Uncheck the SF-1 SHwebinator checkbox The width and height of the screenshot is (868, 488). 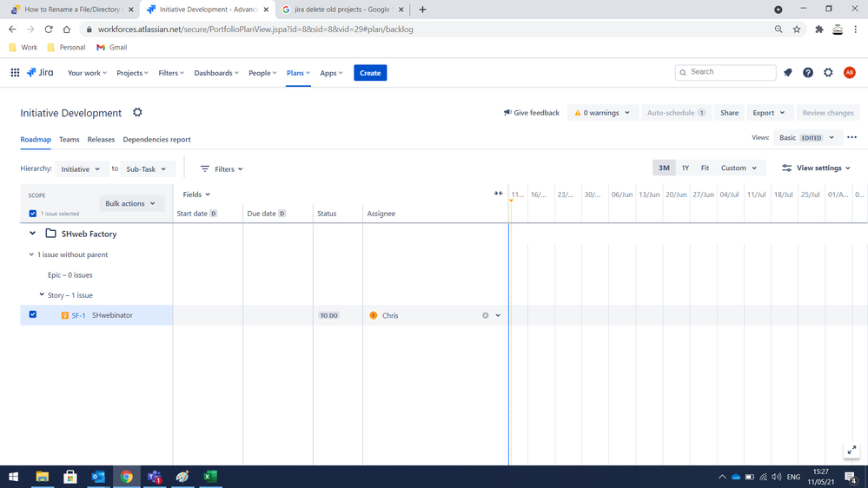click(x=33, y=314)
